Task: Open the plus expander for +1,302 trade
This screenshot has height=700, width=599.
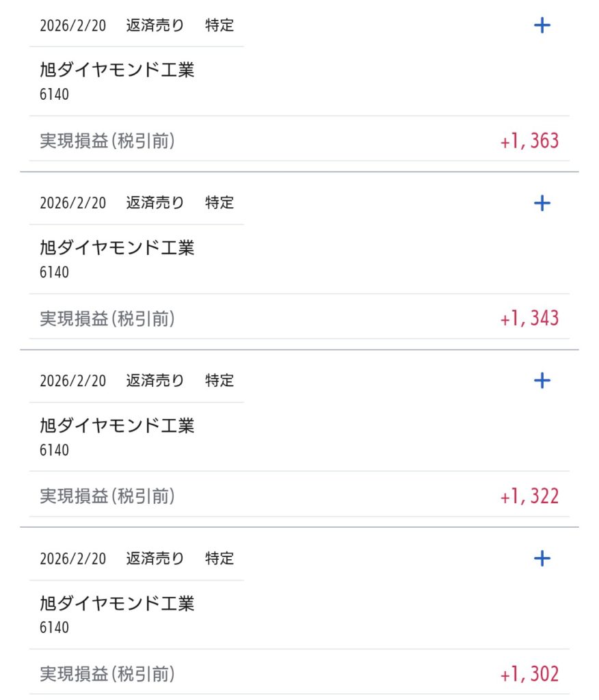Action: 542,558
